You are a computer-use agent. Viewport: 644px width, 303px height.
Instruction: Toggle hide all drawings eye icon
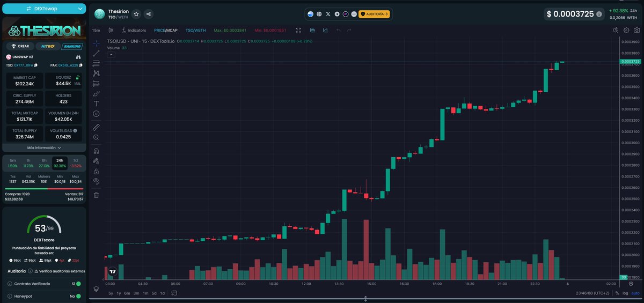click(96, 181)
